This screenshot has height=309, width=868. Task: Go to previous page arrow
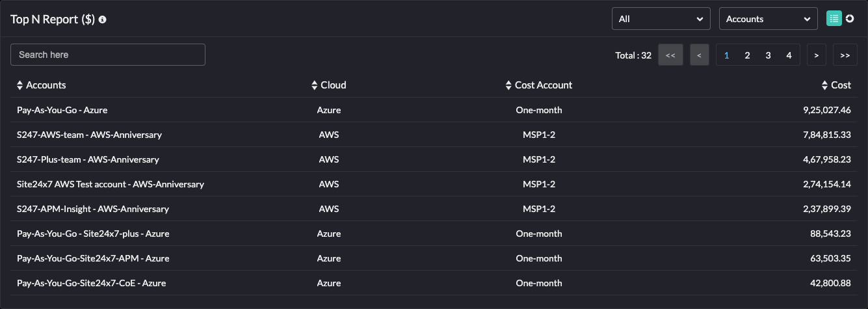[x=699, y=55]
